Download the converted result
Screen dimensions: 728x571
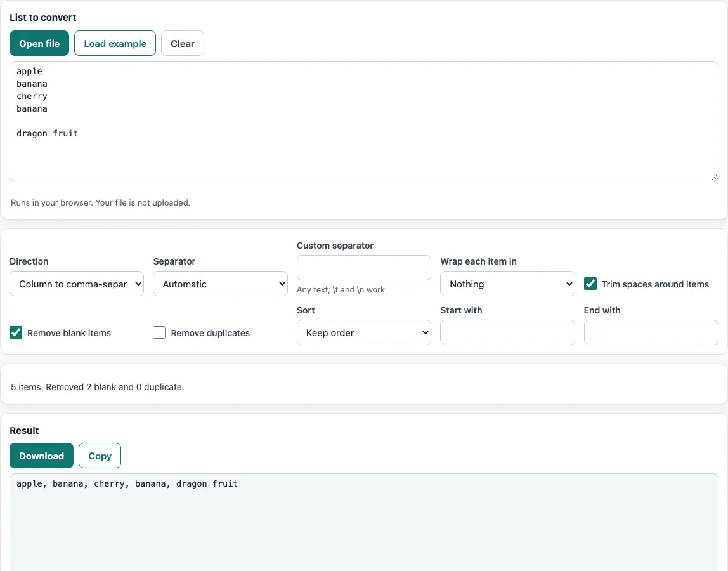coord(41,456)
